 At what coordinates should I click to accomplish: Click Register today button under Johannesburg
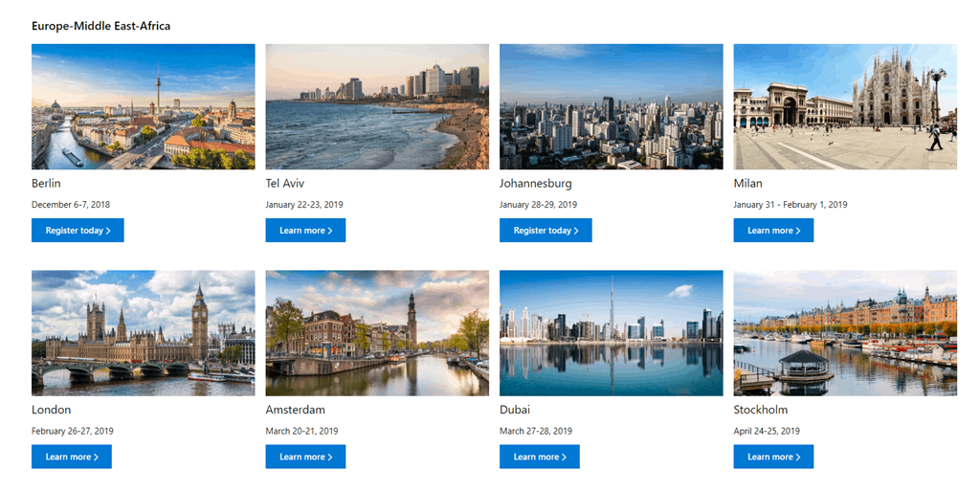(546, 231)
